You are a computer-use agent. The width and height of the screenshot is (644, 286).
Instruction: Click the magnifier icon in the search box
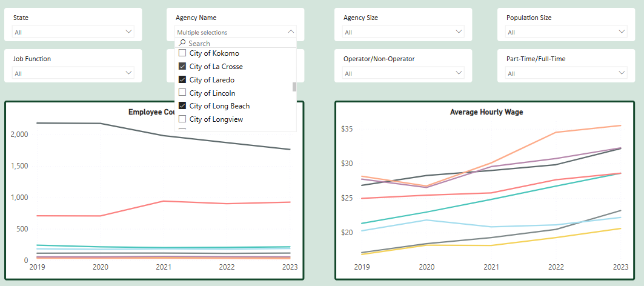coord(182,44)
